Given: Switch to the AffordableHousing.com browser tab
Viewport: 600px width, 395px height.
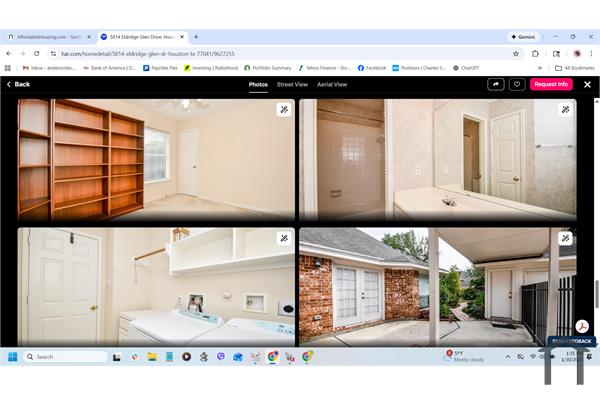Looking at the screenshot, I should click(x=49, y=37).
